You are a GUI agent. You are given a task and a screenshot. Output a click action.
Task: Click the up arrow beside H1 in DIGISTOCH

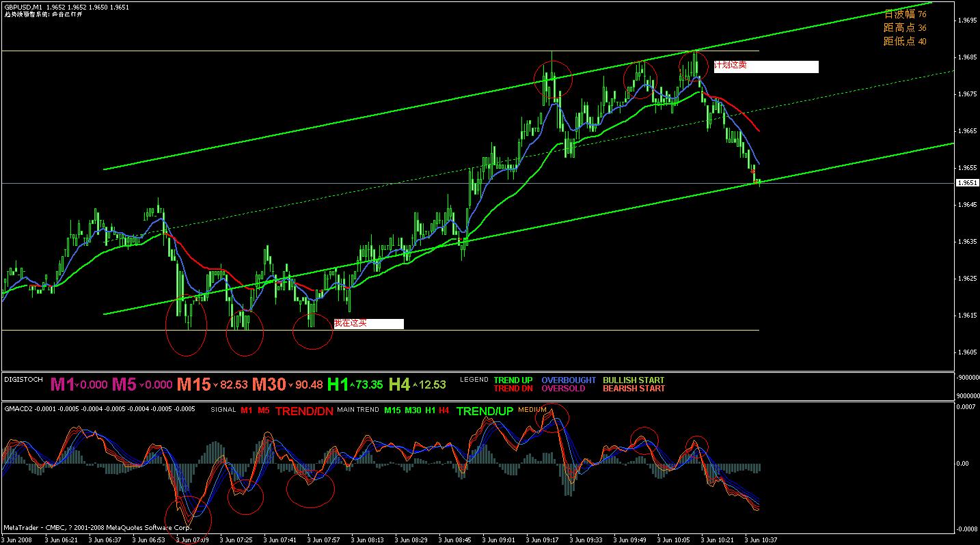(x=352, y=385)
